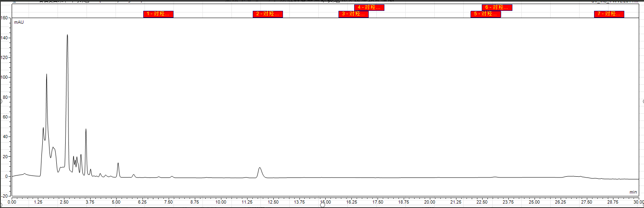This screenshot has width=644, height=208.
Task: Click the red peak label numbered 3
Action: (x=353, y=14)
